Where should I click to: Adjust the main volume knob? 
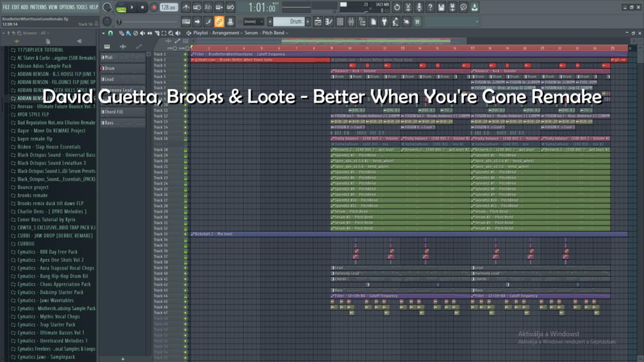point(107,7)
